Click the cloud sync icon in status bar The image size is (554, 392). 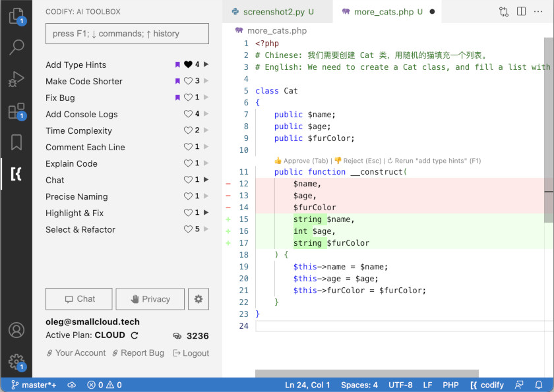click(72, 385)
